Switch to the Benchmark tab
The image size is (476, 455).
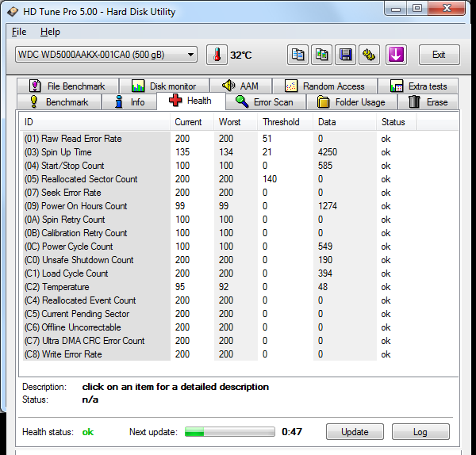[x=59, y=102]
